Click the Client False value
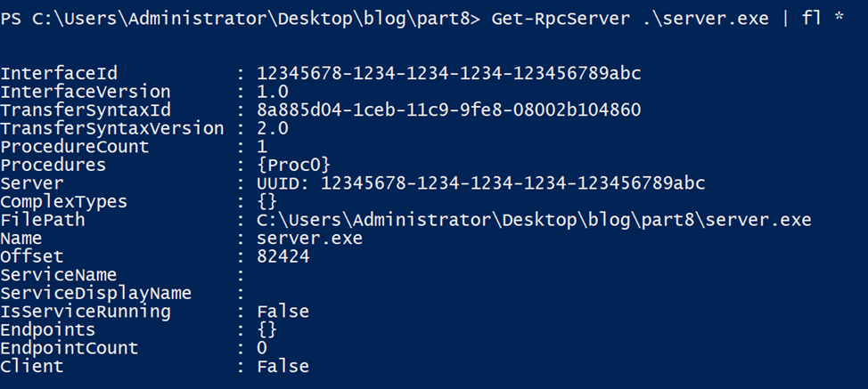The width and height of the screenshot is (868, 389). (x=283, y=366)
